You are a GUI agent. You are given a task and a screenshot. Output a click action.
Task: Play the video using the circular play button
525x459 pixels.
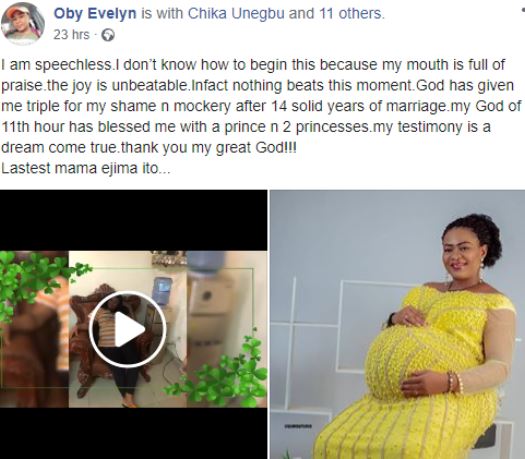click(128, 329)
